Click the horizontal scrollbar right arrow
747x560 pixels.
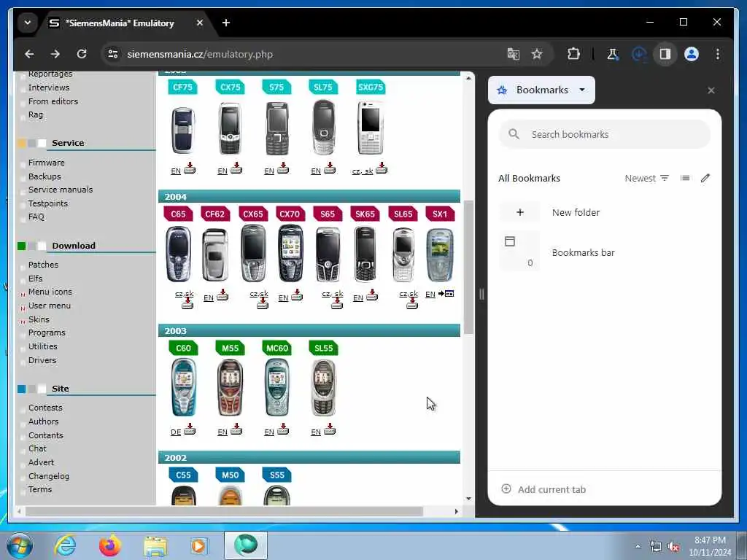coord(457,511)
